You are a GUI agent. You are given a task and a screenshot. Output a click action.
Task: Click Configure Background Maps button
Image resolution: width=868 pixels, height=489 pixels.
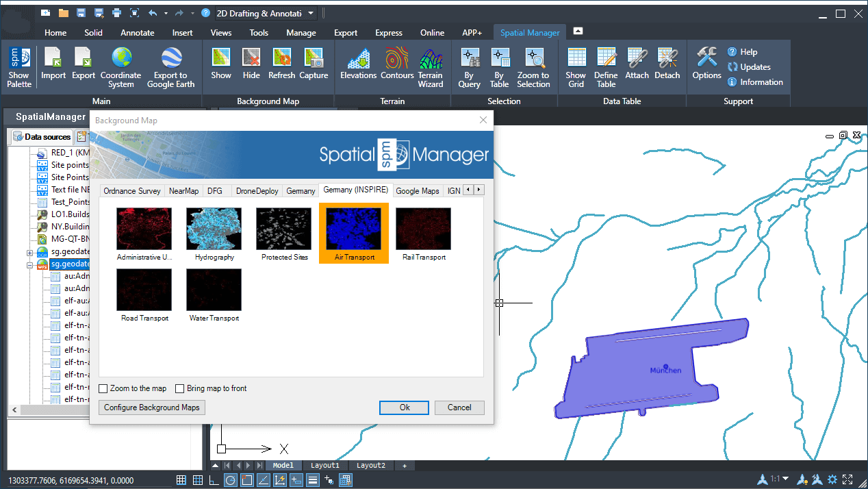tap(152, 407)
